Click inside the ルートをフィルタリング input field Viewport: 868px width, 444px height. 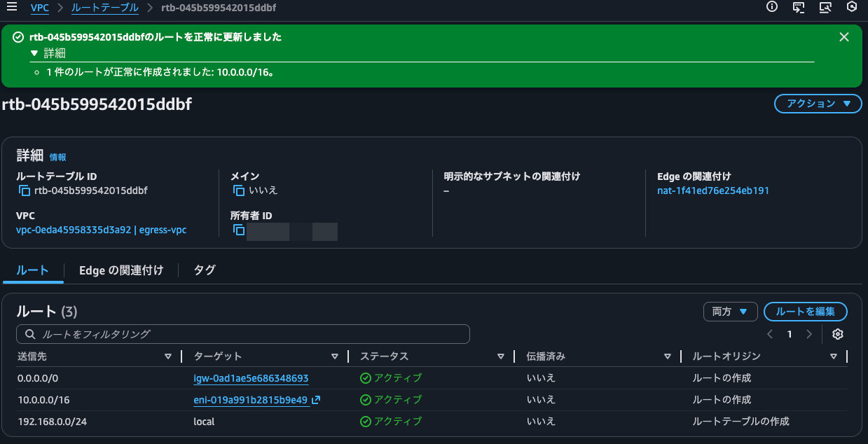[210, 334]
